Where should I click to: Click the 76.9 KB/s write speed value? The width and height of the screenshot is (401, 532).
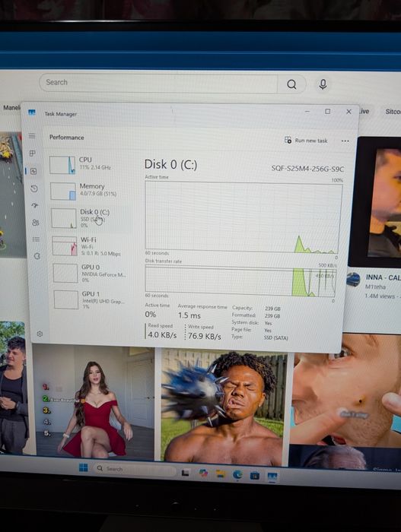(x=205, y=336)
